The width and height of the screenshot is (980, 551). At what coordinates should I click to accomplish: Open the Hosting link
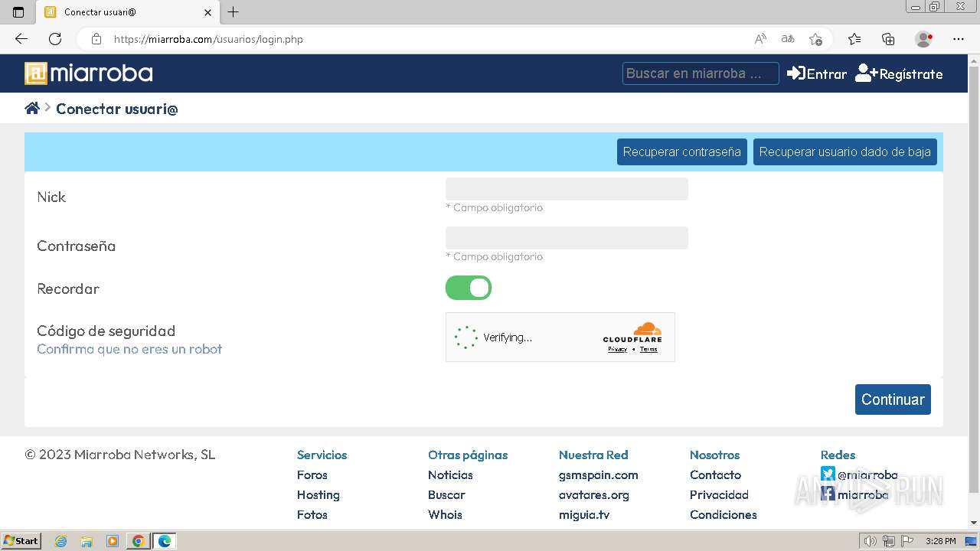pyautogui.click(x=318, y=494)
